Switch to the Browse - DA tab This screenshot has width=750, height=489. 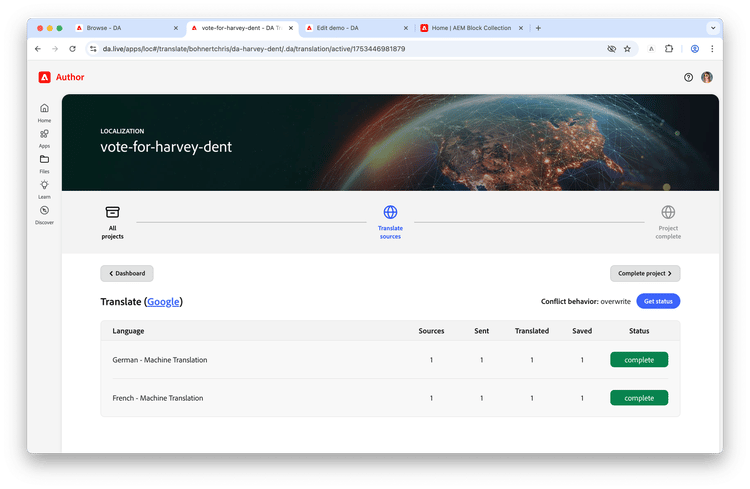127,28
